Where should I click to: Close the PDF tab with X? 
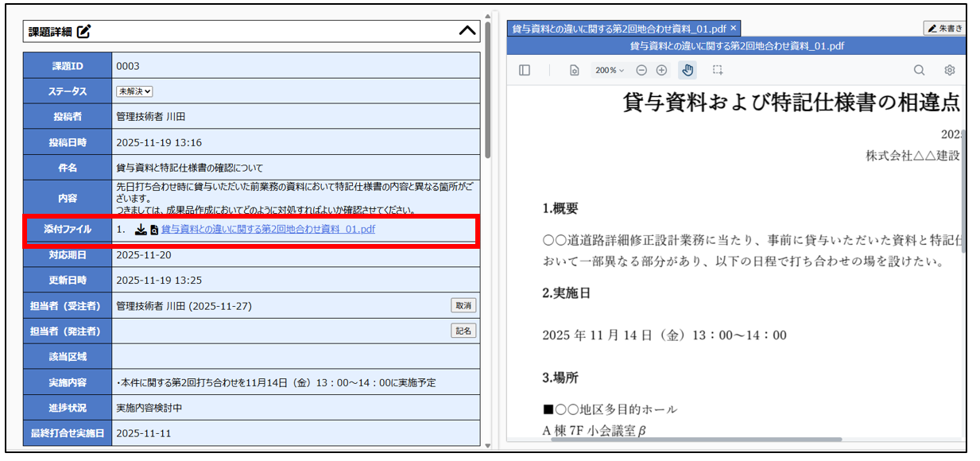point(734,29)
